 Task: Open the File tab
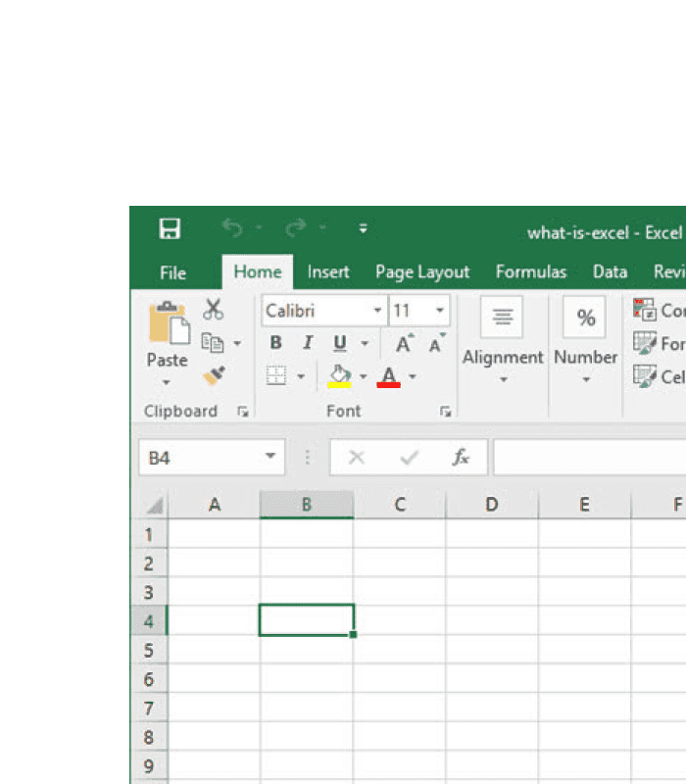click(173, 273)
